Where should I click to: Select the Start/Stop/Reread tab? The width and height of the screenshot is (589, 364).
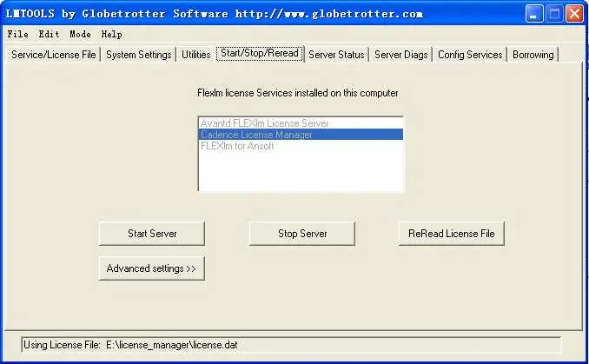click(260, 53)
